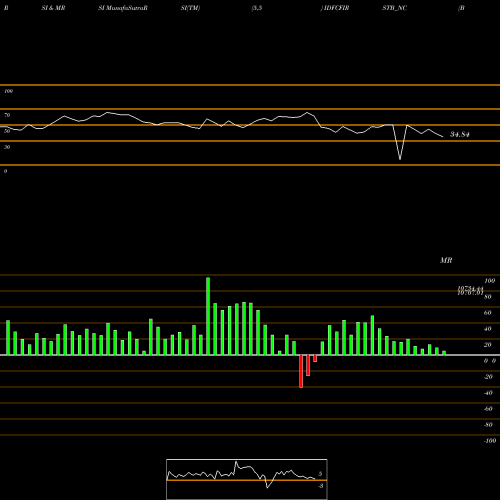The image size is (500, 500).
Task: Click the header text SI & MR
Action: pos(53,8)
